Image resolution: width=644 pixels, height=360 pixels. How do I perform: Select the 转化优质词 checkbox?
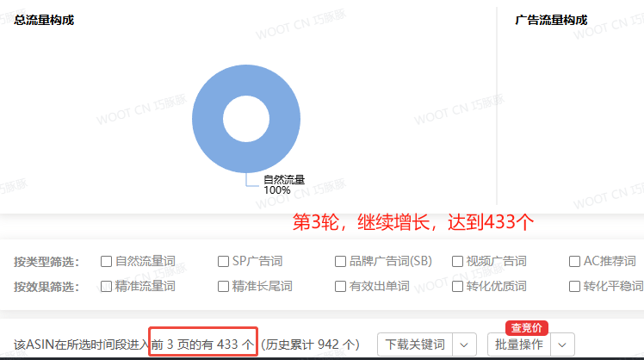pyautogui.click(x=457, y=286)
